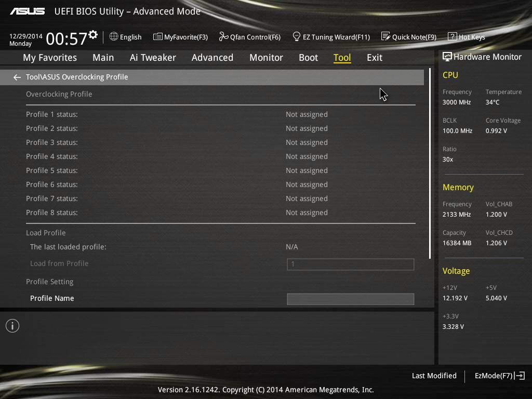This screenshot has width=532, height=399.
Task: Click the 00:57 clock display
Action: pyautogui.click(x=66, y=38)
